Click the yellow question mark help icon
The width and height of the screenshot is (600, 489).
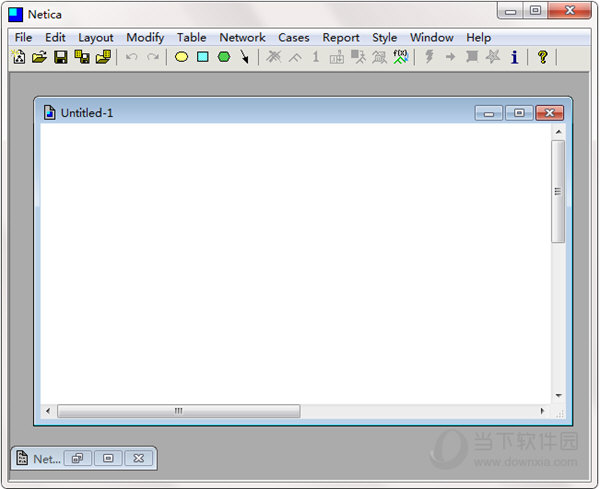coord(542,57)
